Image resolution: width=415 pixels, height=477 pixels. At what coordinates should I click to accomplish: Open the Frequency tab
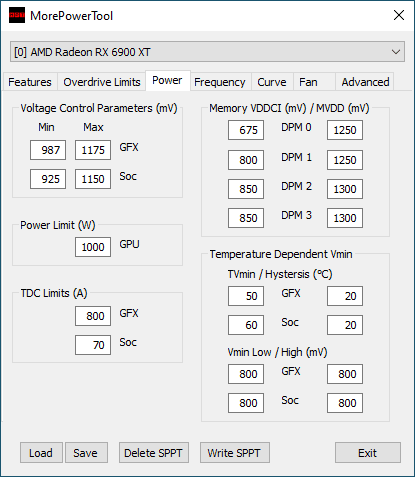220,82
